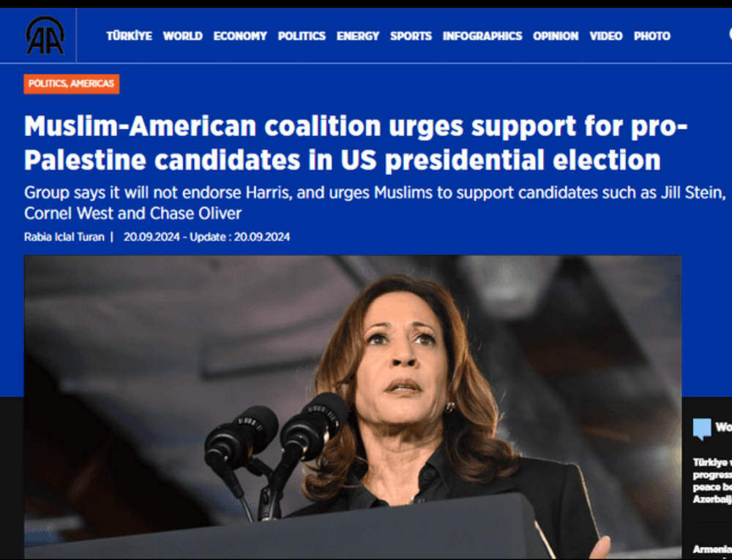Viewport: 732px width, 560px height.
Task: Open the TÜRKİYE menu item
Action: 130,36
